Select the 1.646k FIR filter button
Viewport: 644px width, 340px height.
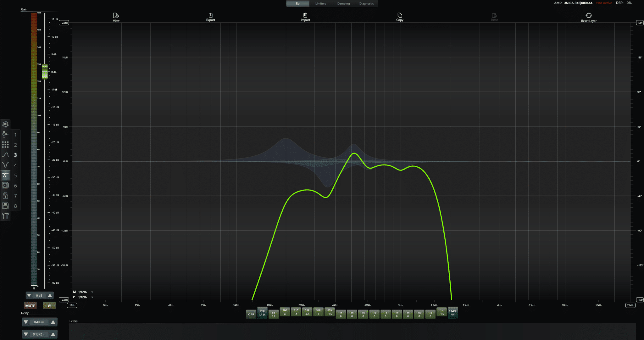[452, 313]
